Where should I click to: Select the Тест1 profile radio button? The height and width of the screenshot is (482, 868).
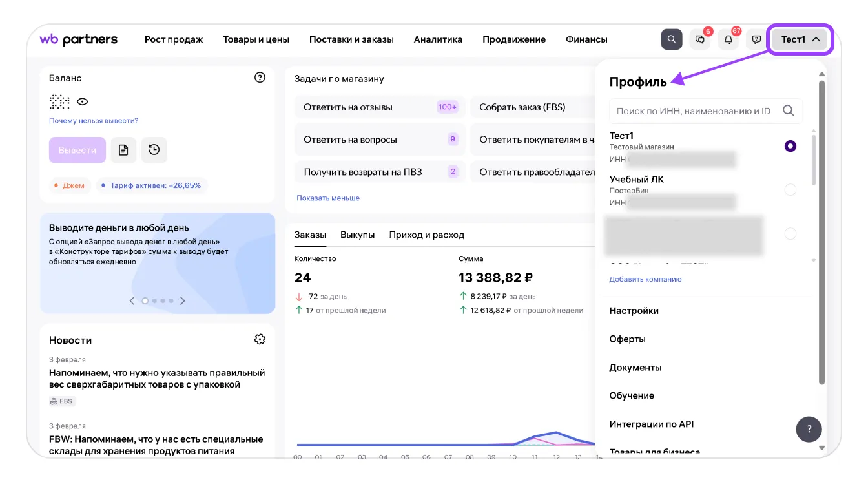(790, 147)
